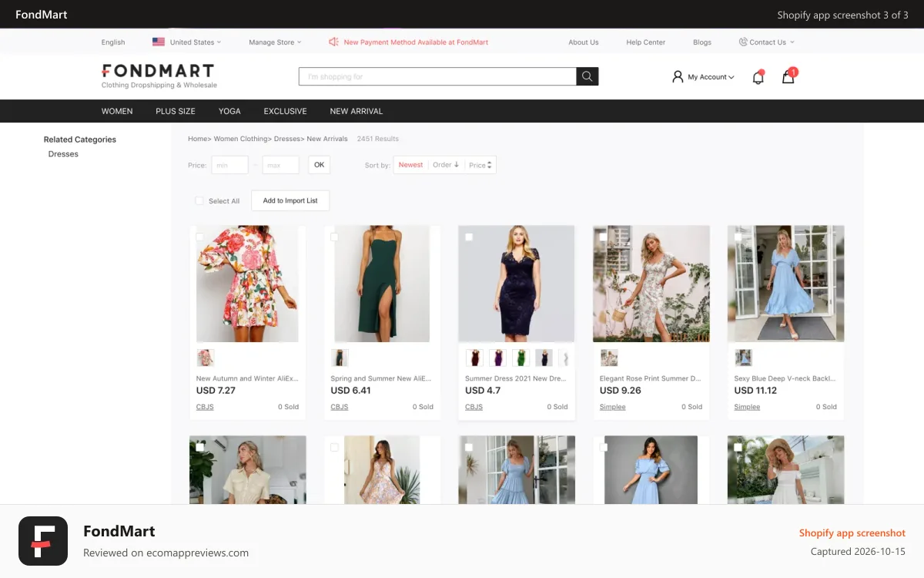Click the min price input field
This screenshot has width=924, height=578.
click(x=230, y=165)
